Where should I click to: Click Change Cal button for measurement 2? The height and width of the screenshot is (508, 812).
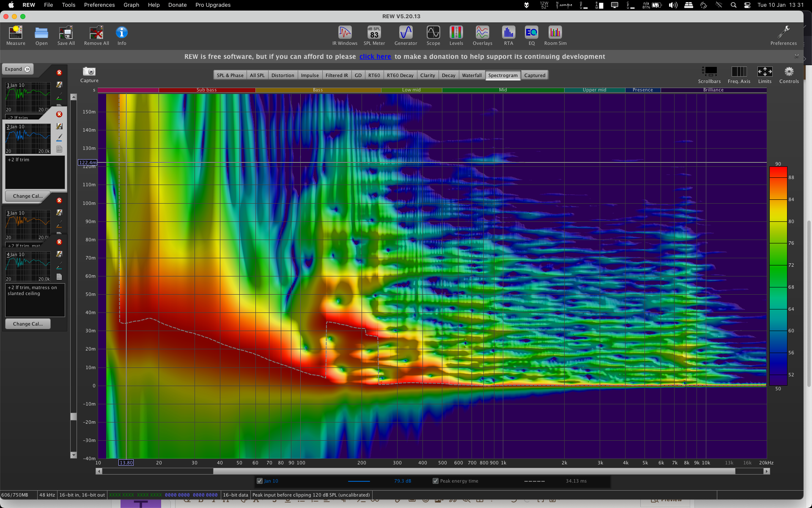point(27,196)
